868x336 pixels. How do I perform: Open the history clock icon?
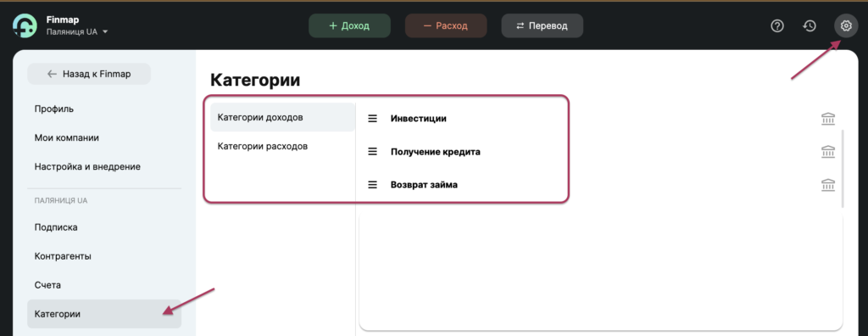pos(810,25)
